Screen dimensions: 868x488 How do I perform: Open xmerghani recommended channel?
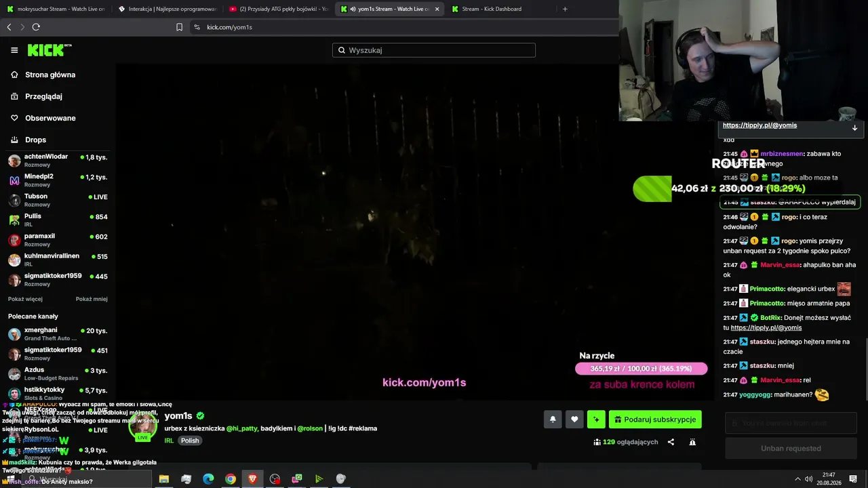[58, 333]
